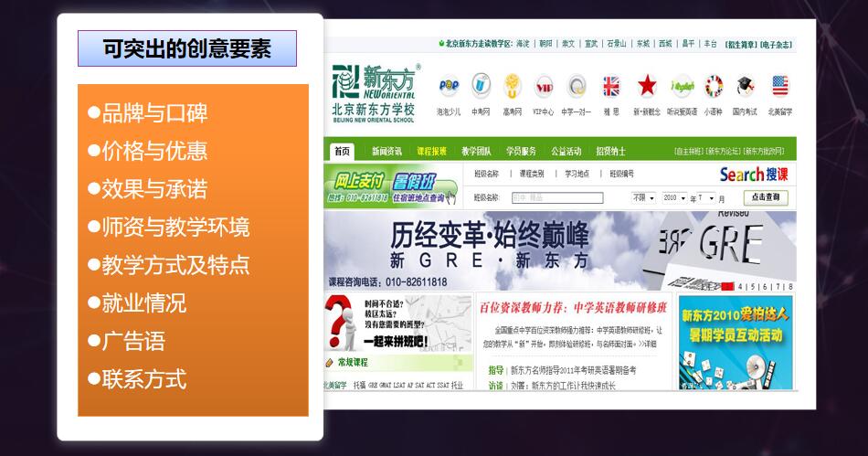The height and width of the screenshot is (456, 868).
Task: Open the 招生简章 link
Action: 741,44
